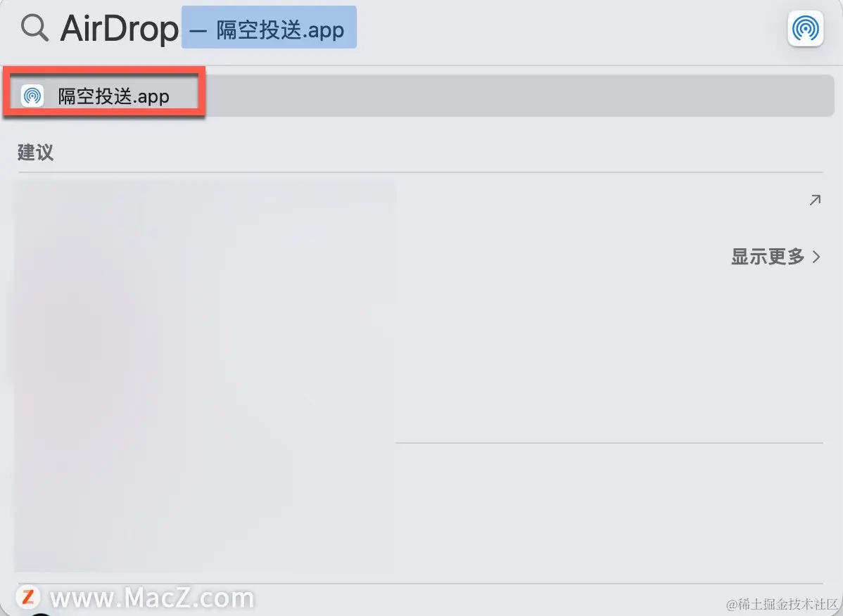
Task: Click the horizontal divider in right preview pane
Action: pos(609,443)
